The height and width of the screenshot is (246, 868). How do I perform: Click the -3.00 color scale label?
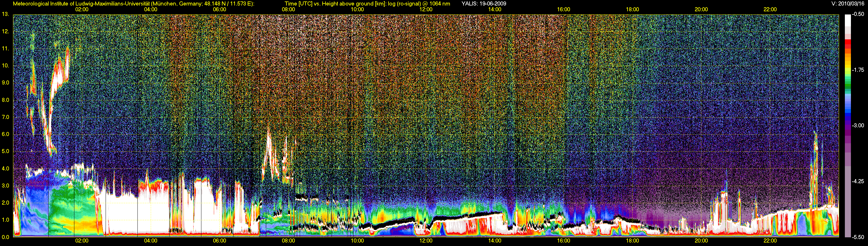(x=858, y=125)
